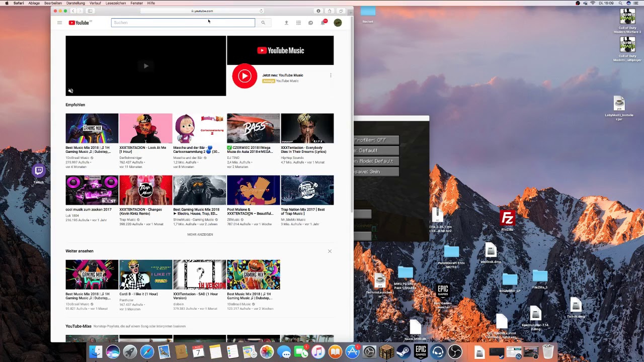Click the Autosave 3min button in Minecraft
This screenshot has width=644, height=362.
pyautogui.click(x=376, y=172)
